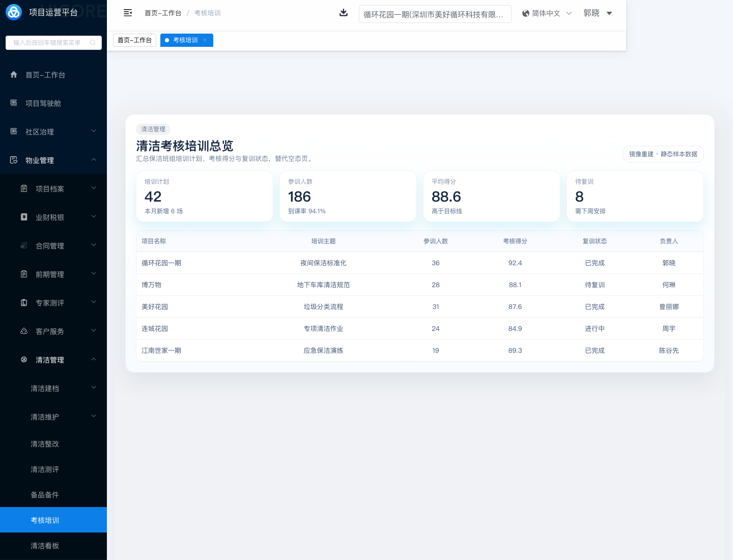Collapse the 物业管理 menu

tap(94, 160)
